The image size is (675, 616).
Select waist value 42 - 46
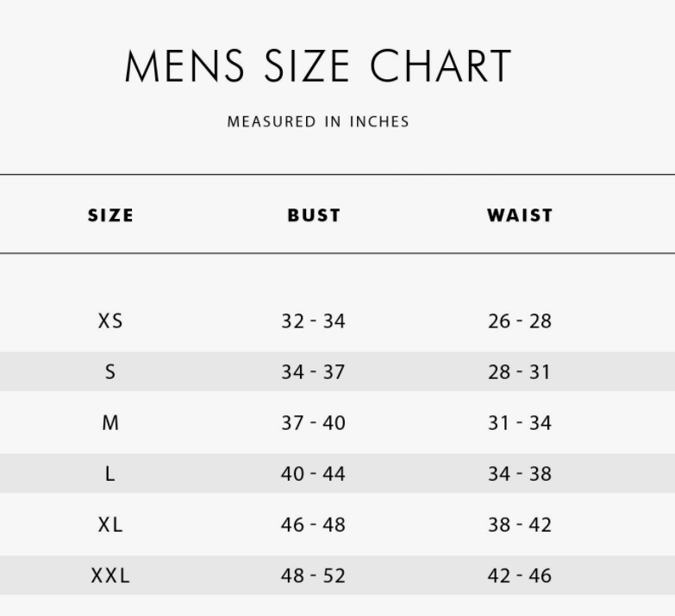pyautogui.click(x=519, y=576)
